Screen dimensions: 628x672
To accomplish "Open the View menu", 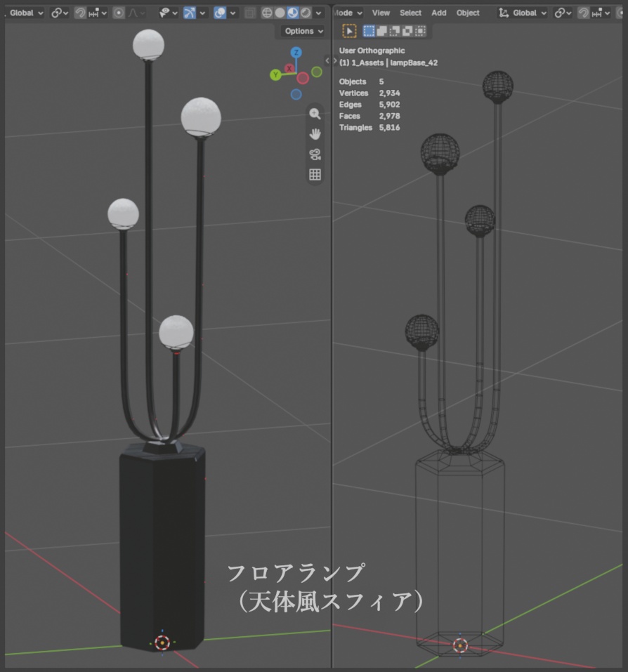I will [x=381, y=13].
